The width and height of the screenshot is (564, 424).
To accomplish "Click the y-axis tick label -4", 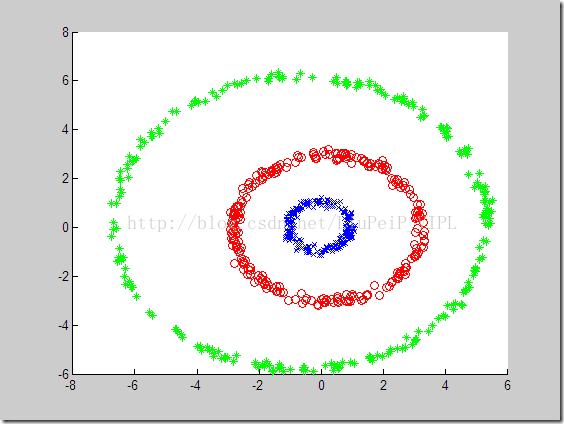I will (63, 326).
